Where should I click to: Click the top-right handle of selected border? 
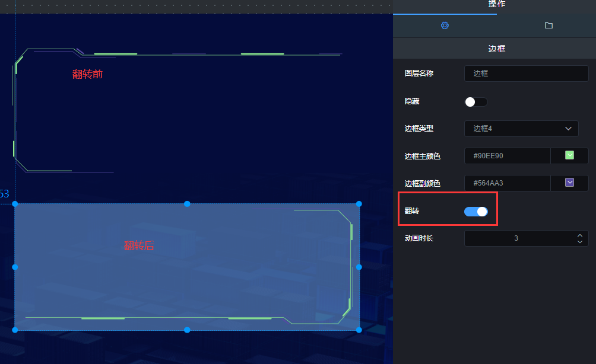click(x=359, y=204)
